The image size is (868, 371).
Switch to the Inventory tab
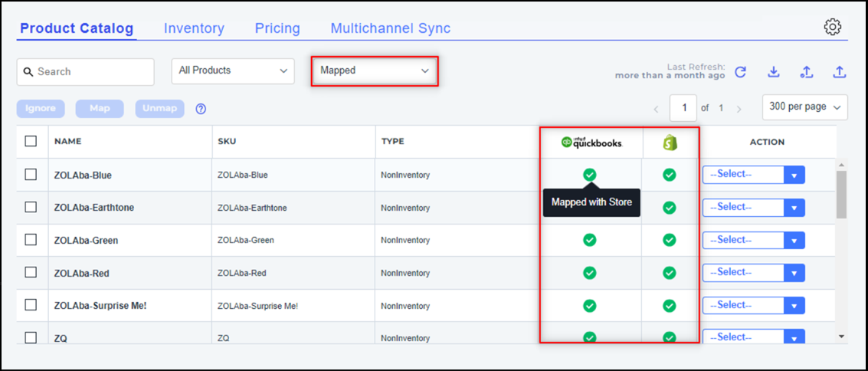194,28
